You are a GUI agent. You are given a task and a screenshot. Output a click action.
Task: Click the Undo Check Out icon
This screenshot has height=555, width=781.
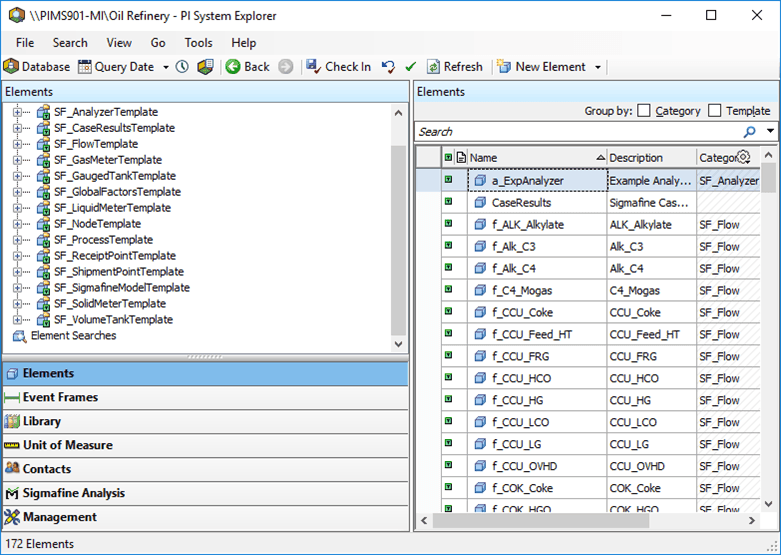[388, 67]
